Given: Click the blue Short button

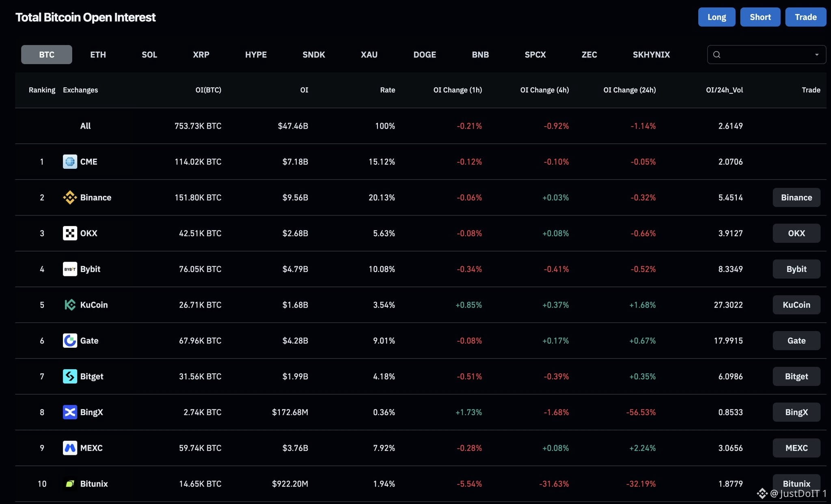Looking at the screenshot, I should tap(760, 17).
